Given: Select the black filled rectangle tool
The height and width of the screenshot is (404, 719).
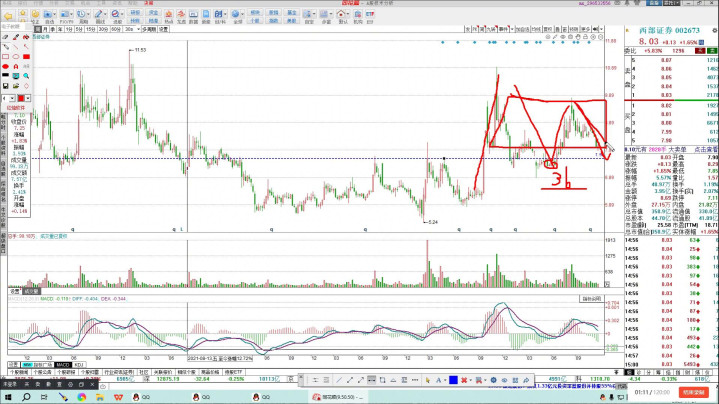Looking at the screenshot, I should pyautogui.click(x=6, y=76).
